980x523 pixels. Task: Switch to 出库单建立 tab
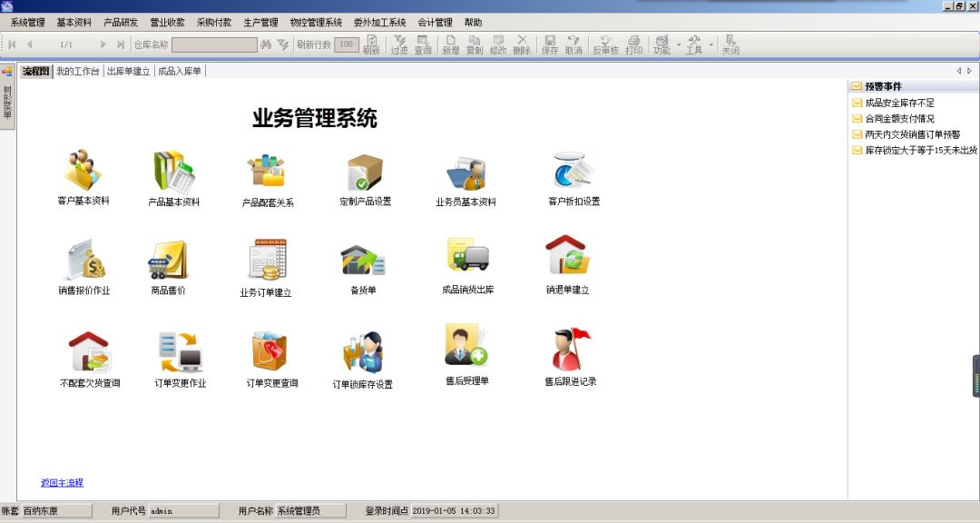click(x=128, y=72)
